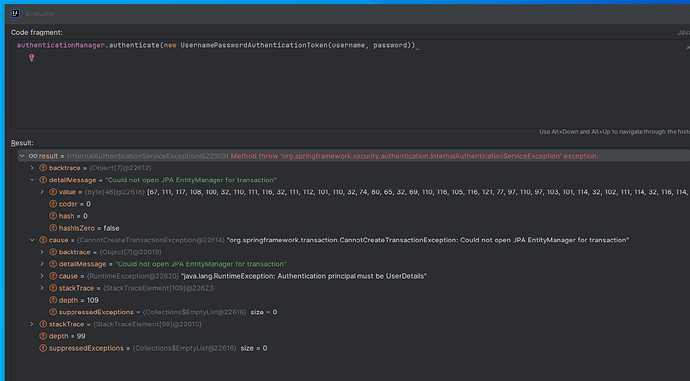Click the {InternalAuthenticationServiceException@22809} type label

[x=147, y=156]
